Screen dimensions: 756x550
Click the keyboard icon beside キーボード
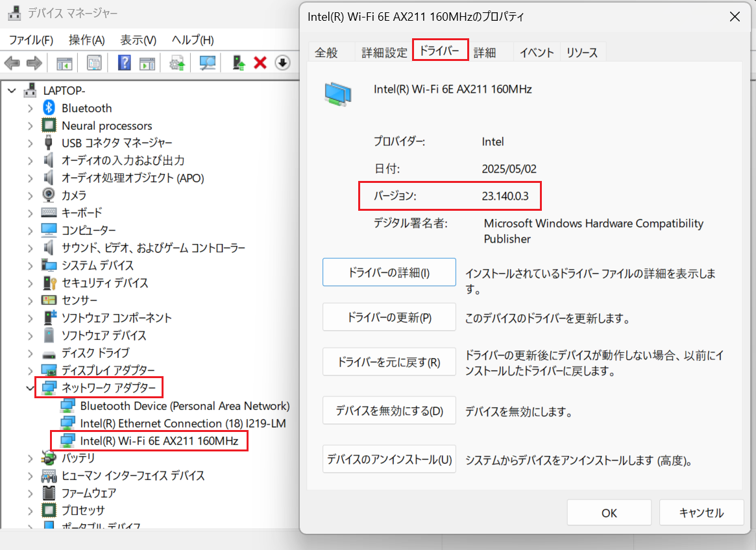[49, 213]
